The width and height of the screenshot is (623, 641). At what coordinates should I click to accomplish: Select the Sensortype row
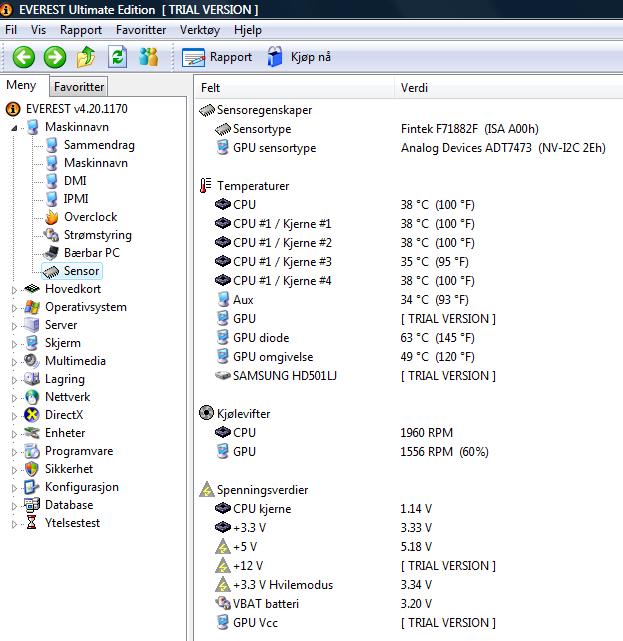pyautogui.click(x=409, y=129)
